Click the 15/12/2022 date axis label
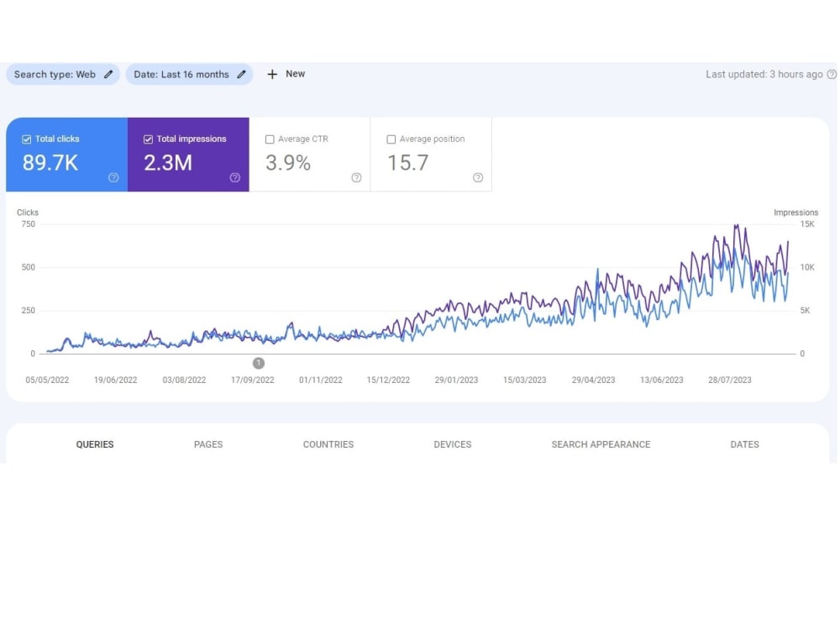This screenshot has width=840, height=630. tap(388, 381)
